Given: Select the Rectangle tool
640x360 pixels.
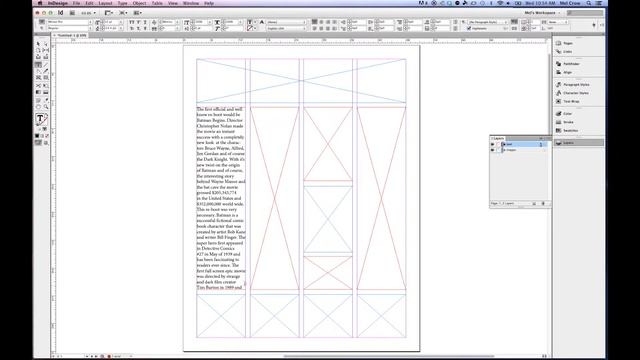Looking at the screenshot, I should pyautogui.click(x=45, y=77).
